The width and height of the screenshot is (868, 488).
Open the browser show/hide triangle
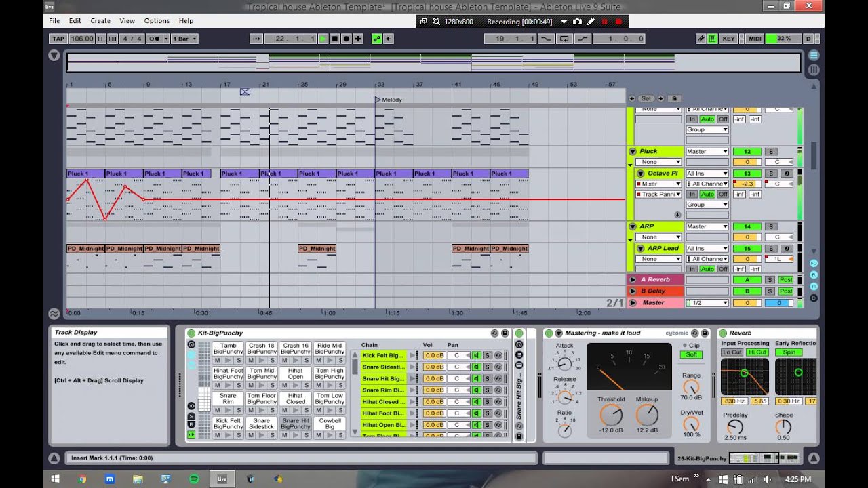pos(54,56)
